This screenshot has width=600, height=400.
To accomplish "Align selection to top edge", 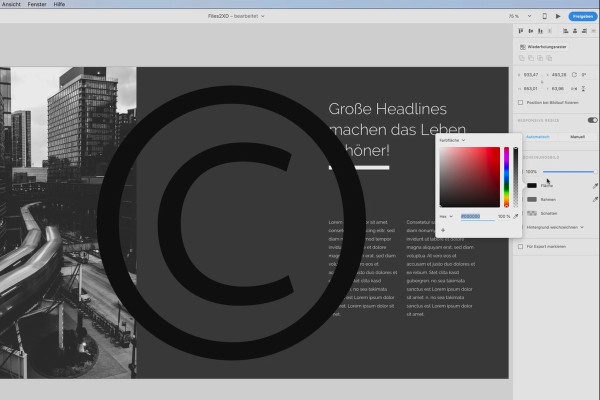I will click(x=521, y=31).
